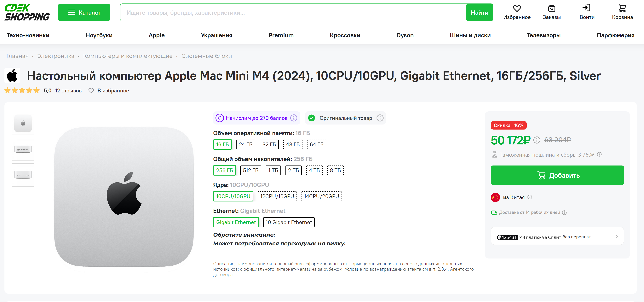Open info icon beside customs duty

[600, 154]
